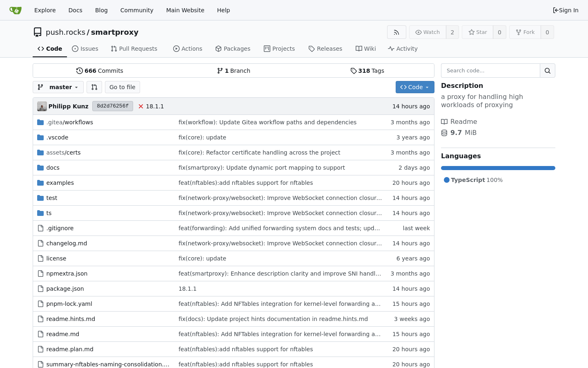Open commit hash 8d2d76256f

click(113, 106)
